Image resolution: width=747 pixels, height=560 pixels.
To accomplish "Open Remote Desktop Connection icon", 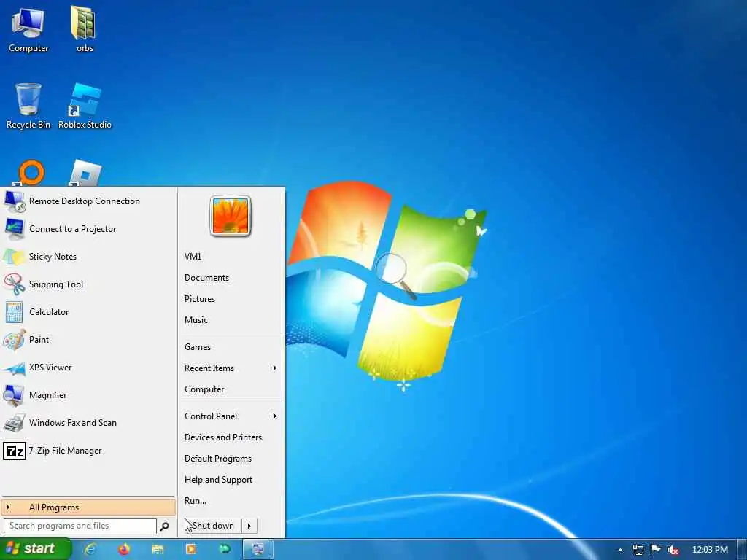I will (15, 201).
